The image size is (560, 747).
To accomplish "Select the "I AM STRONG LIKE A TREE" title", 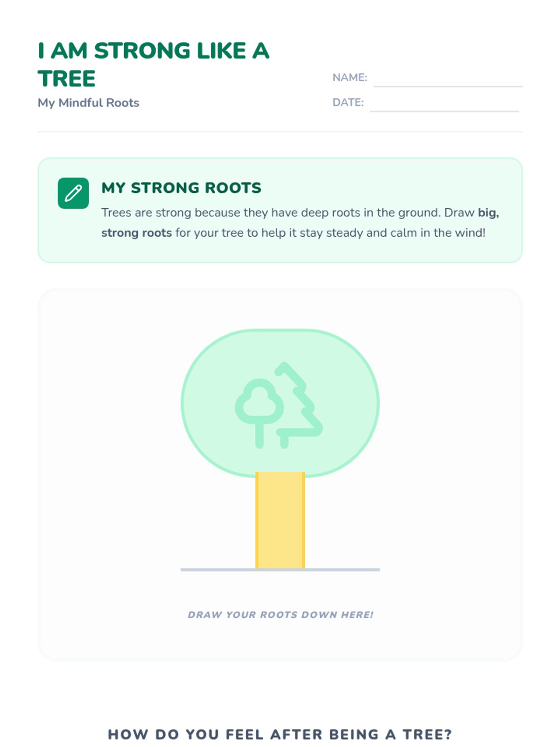I will coord(154,64).
